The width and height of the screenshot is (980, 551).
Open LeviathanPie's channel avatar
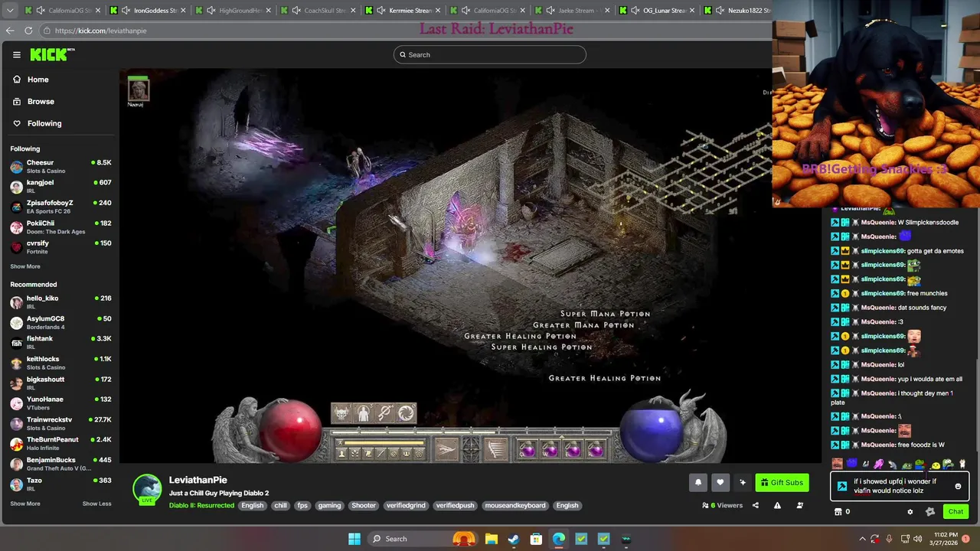(147, 489)
